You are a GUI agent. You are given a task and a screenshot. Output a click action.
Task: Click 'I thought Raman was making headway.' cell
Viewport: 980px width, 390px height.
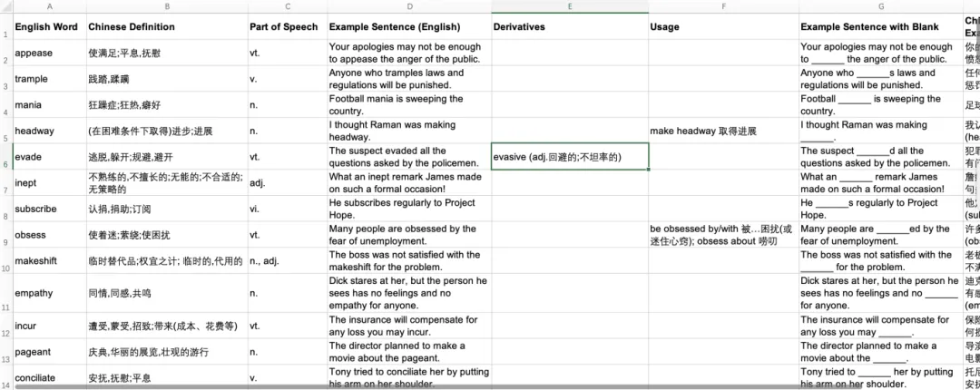[409, 131]
